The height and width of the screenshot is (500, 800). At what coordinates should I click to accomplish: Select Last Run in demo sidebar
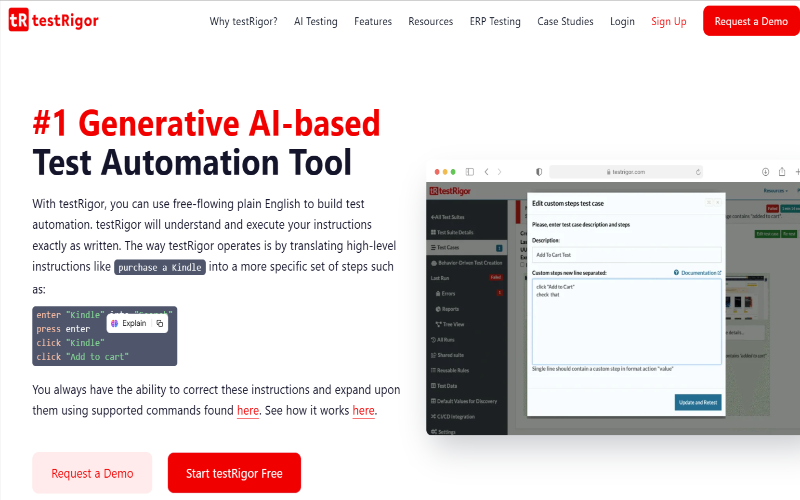coord(440,278)
